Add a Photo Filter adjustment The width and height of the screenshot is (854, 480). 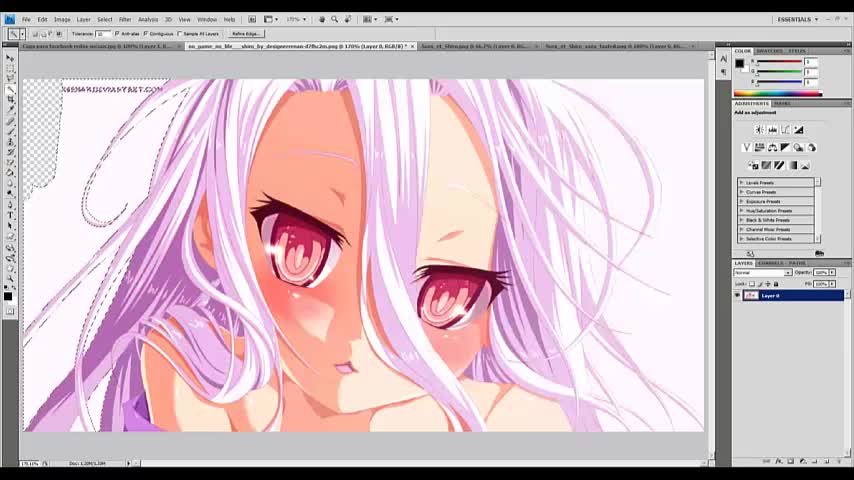click(x=798, y=148)
